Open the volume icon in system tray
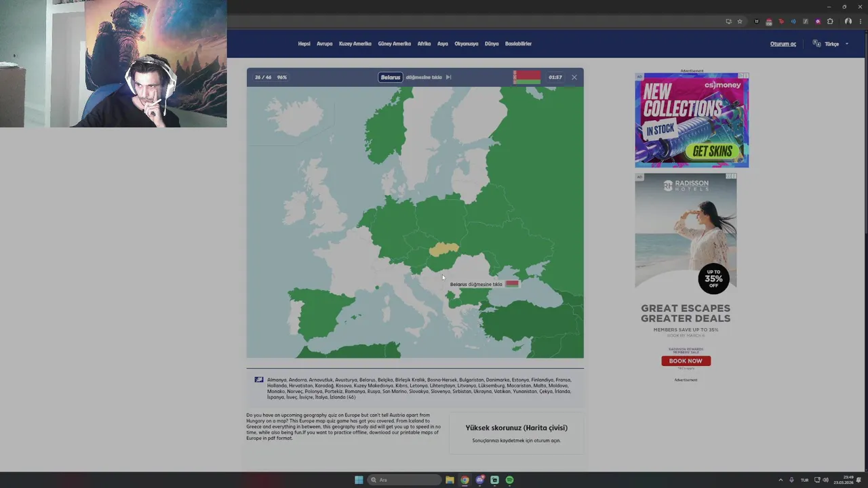The width and height of the screenshot is (868, 488). point(825,480)
